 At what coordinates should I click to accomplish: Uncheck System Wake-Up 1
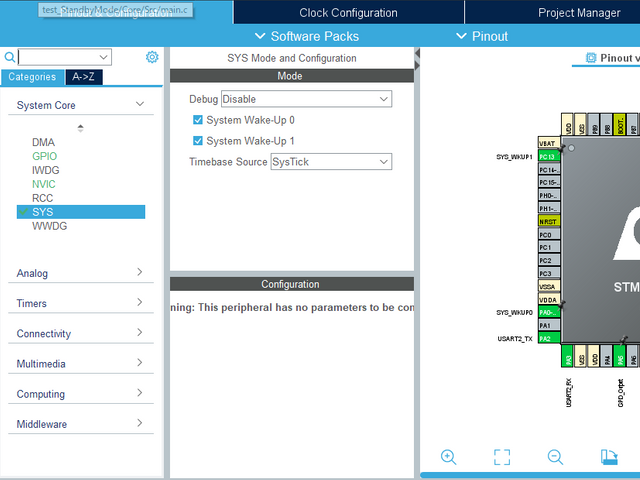[x=198, y=141]
